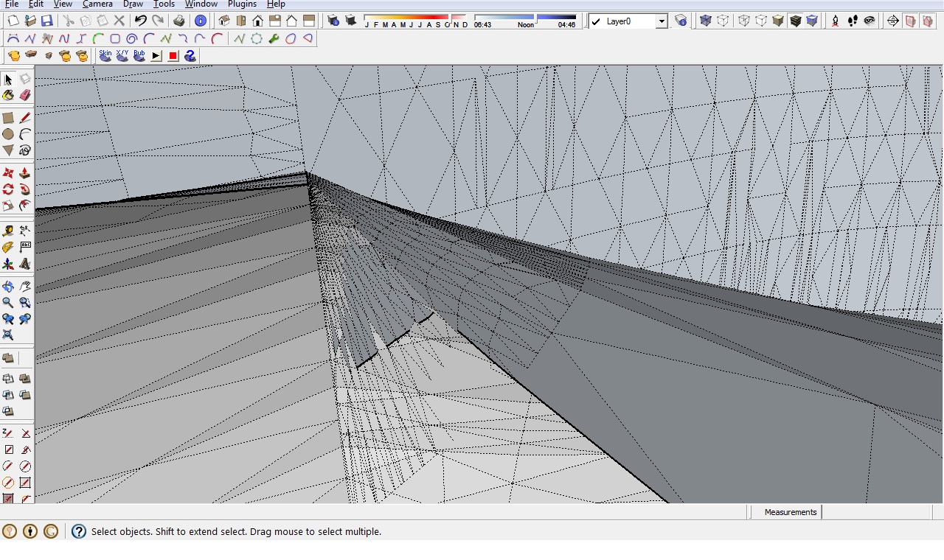
Task: Open the Plugins menu
Action: point(242,4)
